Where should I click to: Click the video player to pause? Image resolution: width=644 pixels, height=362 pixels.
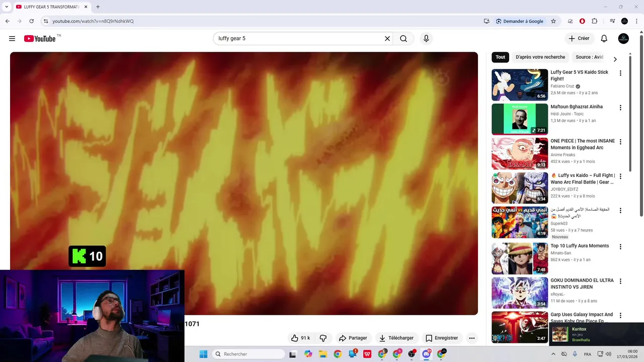(244, 184)
